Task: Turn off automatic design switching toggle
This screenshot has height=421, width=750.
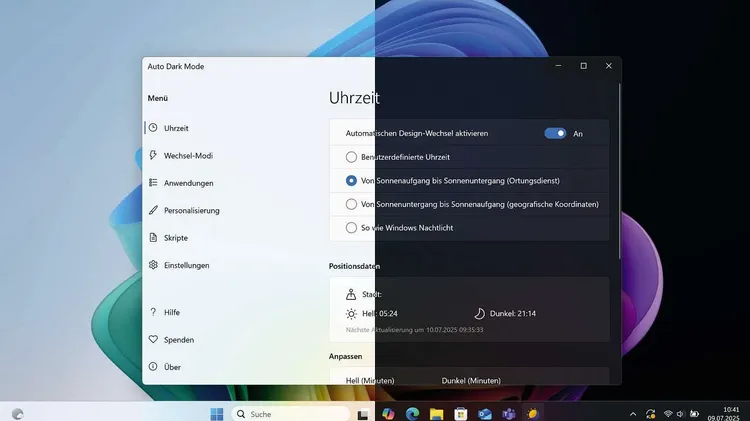Action: (x=555, y=133)
